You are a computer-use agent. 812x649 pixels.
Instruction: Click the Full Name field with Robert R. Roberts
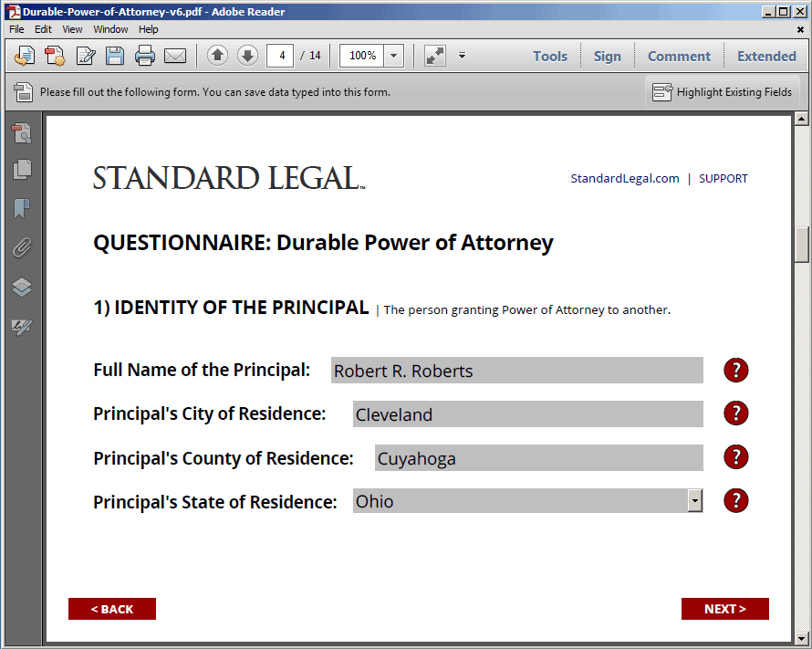coord(516,371)
